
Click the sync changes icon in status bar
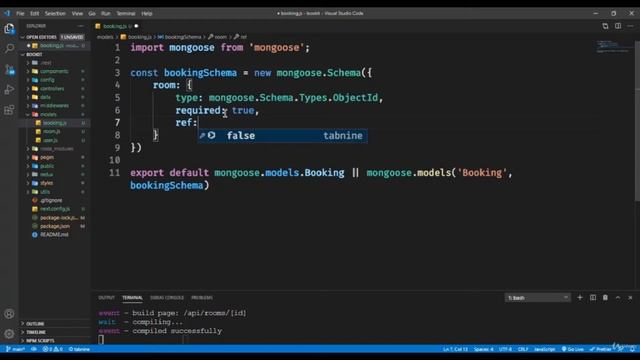[34, 349]
